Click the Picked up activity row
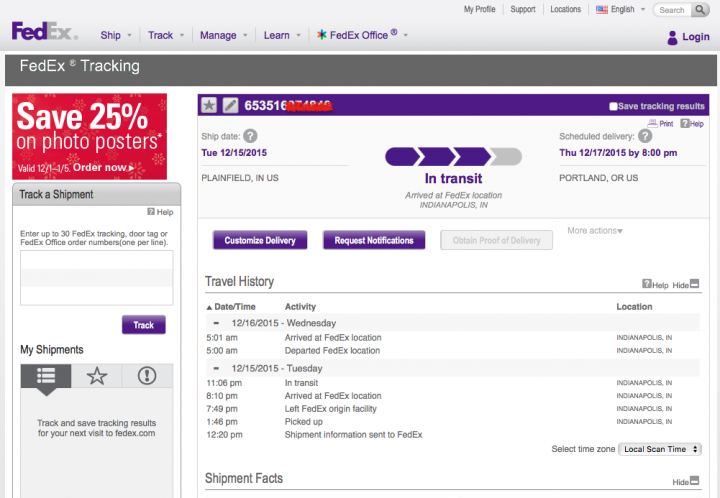The image size is (720, 498). point(453,422)
